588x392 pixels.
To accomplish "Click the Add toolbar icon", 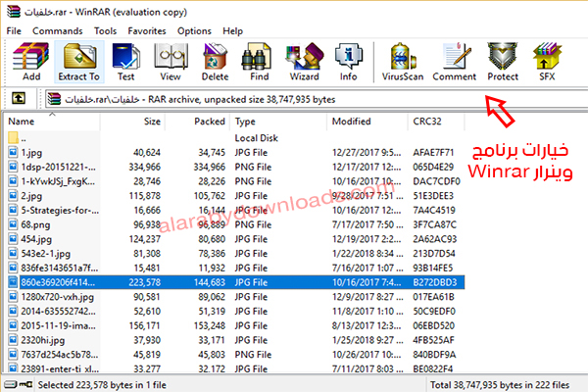I will coord(31,62).
